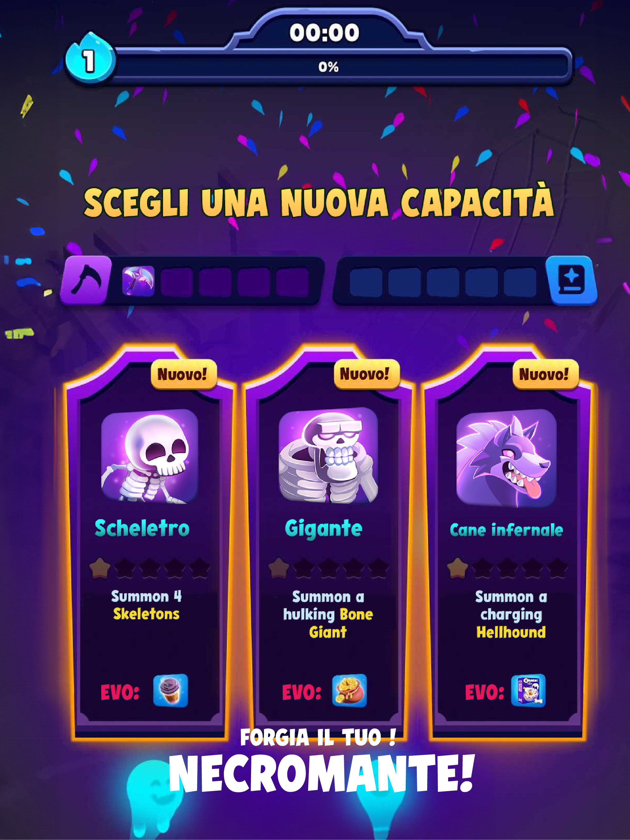Click the equipped purple scythe slot
Image resolution: width=630 pixels, height=840 pixels.
tap(138, 281)
